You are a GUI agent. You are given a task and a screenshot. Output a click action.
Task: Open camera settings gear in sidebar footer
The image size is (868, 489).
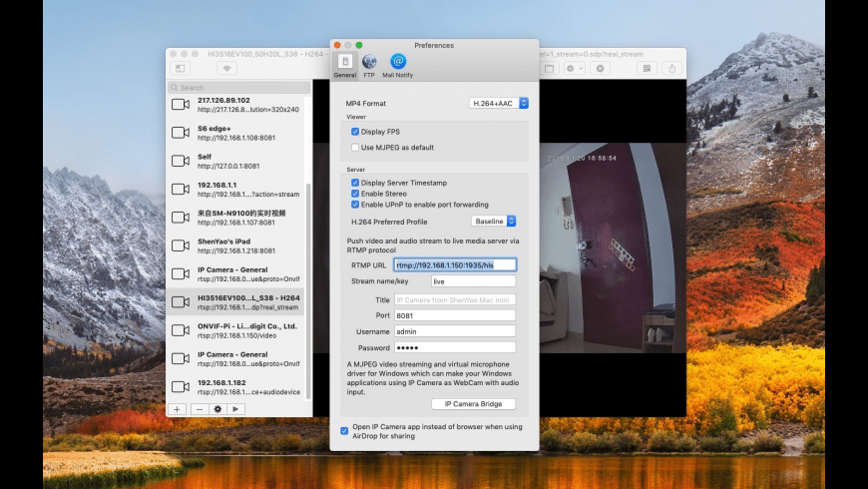217,409
